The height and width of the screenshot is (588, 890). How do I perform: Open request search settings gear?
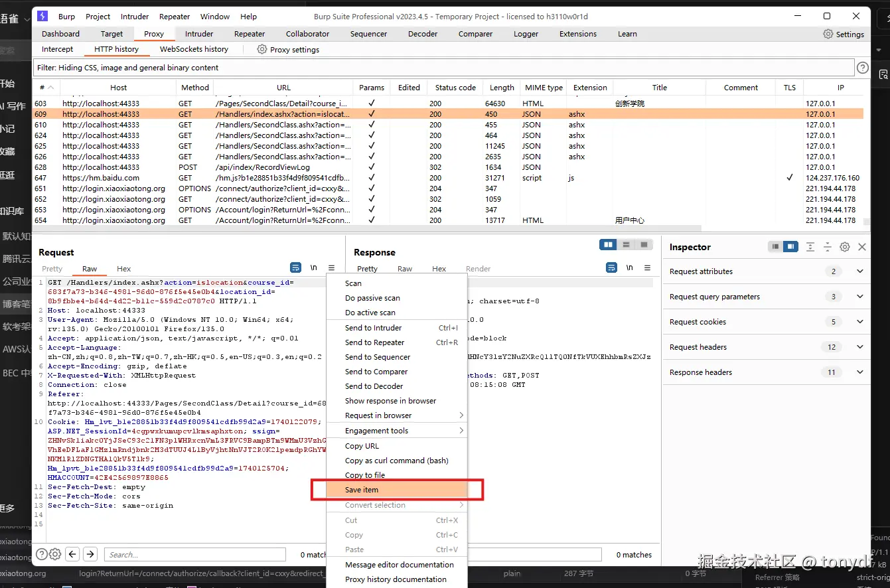pyautogui.click(x=55, y=554)
